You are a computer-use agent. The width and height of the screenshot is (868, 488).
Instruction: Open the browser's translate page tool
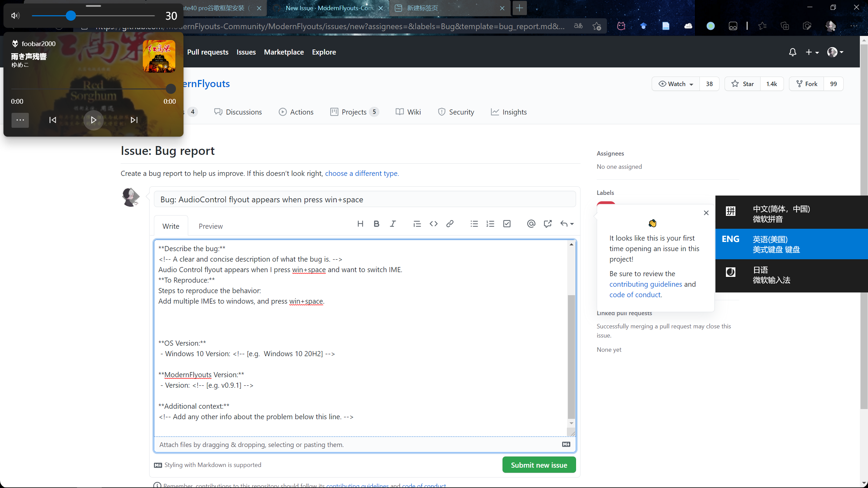pos(578,26)
